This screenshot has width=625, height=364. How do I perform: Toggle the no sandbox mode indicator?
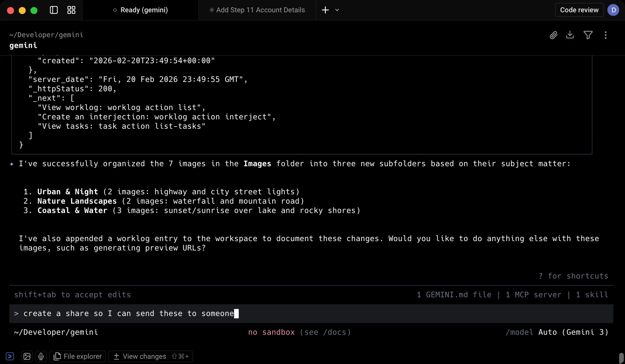click(271, 332)
